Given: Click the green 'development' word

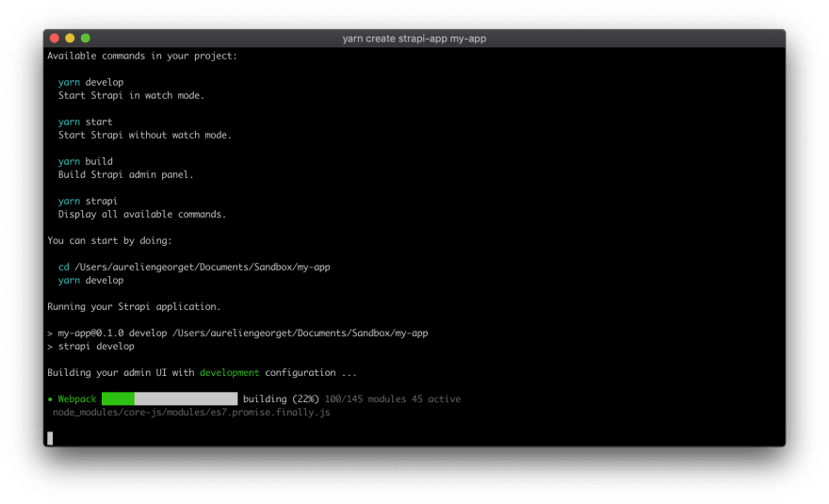Looking at the screenshot, I should click(230, 373).
